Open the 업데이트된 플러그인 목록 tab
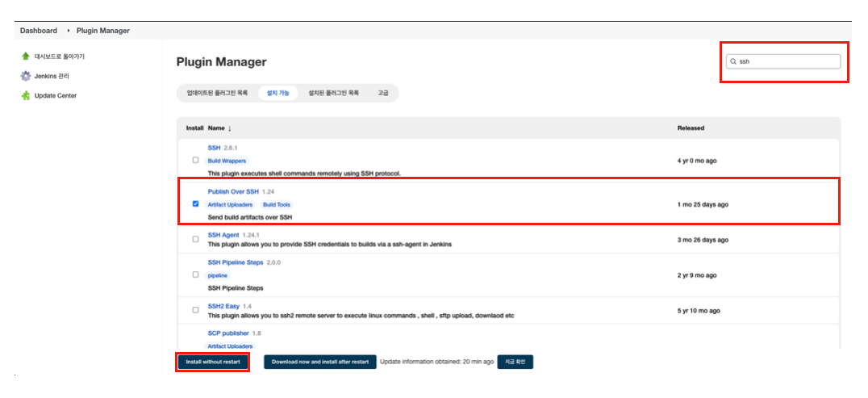The width and height of the screenshot is (868, 398). coord(217,93)
